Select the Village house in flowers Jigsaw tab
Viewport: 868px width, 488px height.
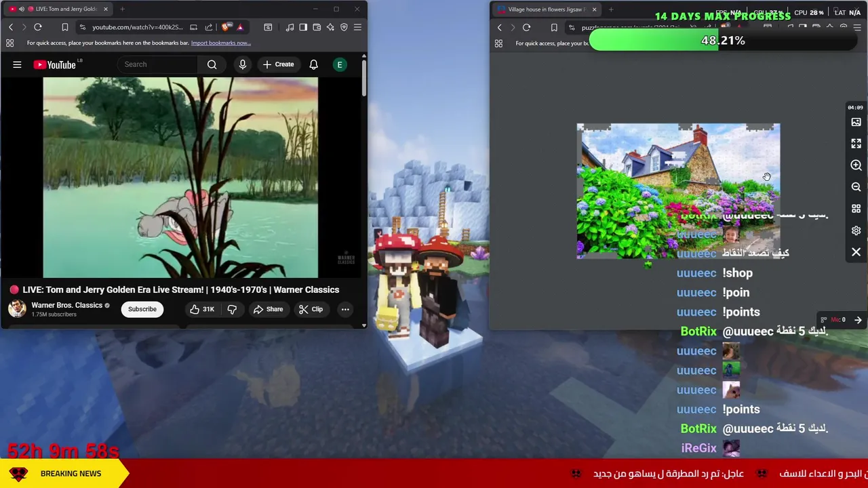[546, 9]
